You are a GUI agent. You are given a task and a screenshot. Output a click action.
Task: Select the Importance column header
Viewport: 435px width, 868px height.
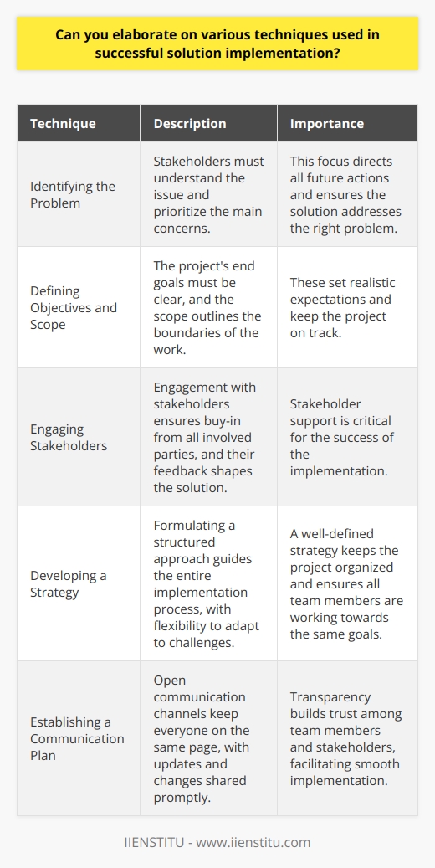tap(347, 123)
